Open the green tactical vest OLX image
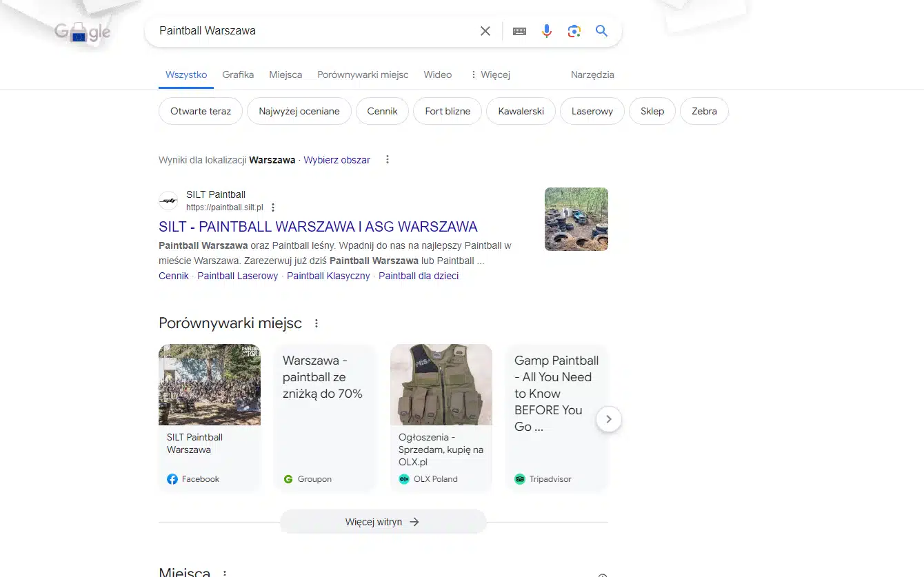The height and width of the screenshot is (577, 924). click(x=441, y=385)
